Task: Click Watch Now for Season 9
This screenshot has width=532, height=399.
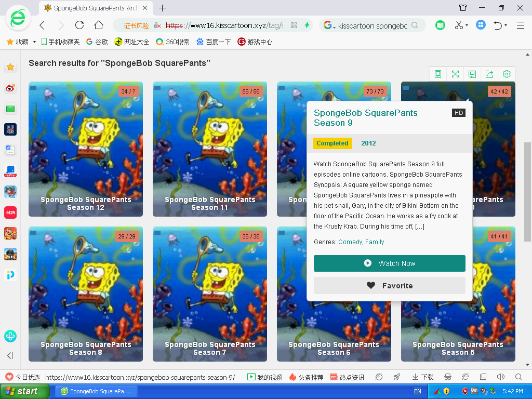Action: click(389, 263)
